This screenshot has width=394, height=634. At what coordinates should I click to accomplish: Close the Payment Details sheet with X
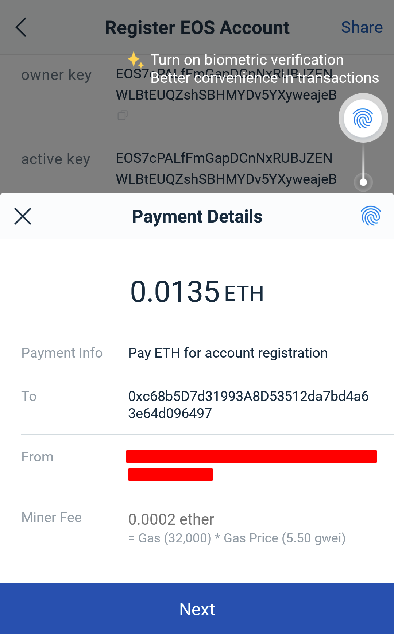tap(23, 216)
